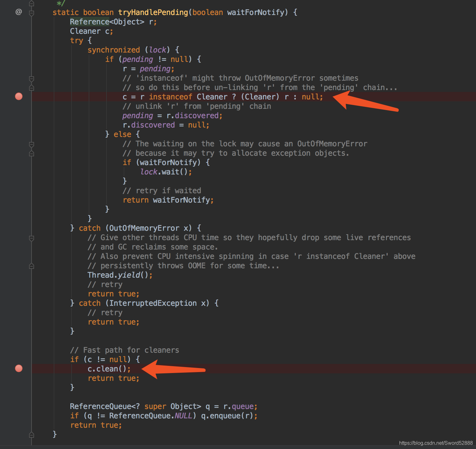
Task: Click "// unlink 'r' from 'pending' chain" comment
Action: pos(197,106)
